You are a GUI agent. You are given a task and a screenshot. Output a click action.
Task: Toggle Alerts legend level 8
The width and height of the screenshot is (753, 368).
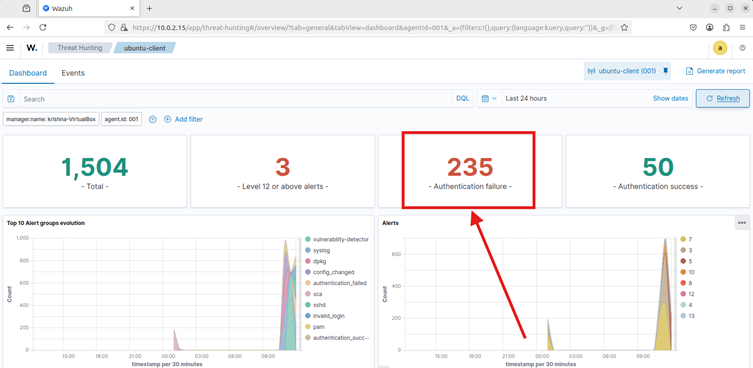(x=686, y=283)
